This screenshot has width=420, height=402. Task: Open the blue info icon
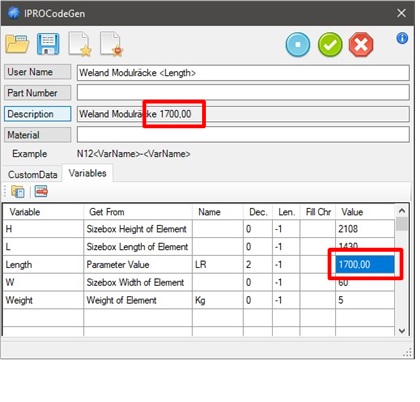pyautogui.click(x=402, y=38)
